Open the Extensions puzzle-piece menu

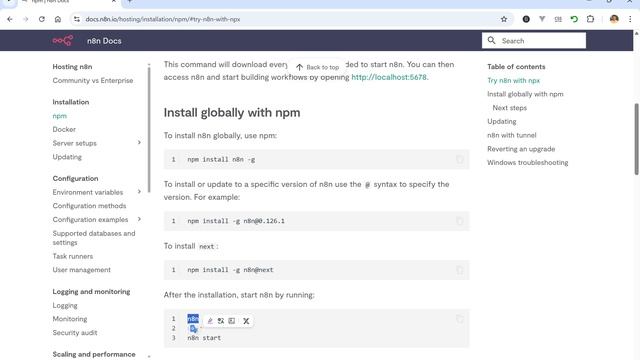590,19
